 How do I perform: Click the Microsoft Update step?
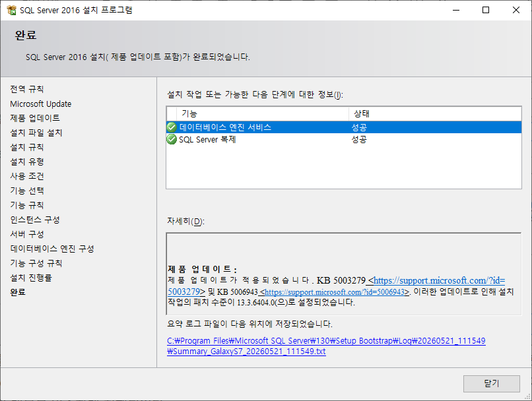41,104
